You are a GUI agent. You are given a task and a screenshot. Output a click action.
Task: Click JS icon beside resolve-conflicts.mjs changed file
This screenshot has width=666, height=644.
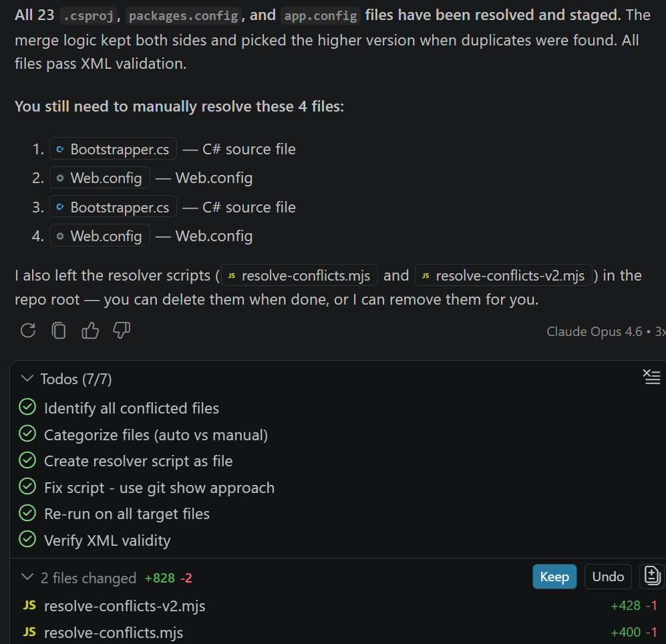coord(29,632)
